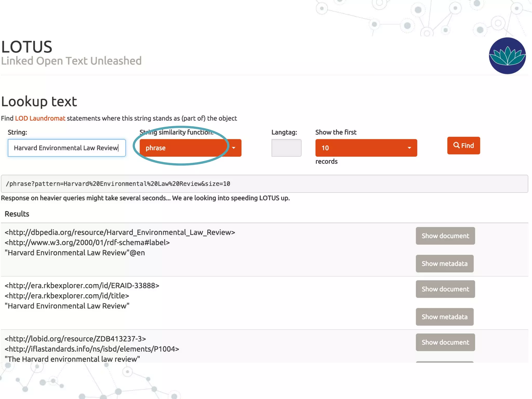
Task: Click the LOTUS title heading
Action: pos(27,47)
